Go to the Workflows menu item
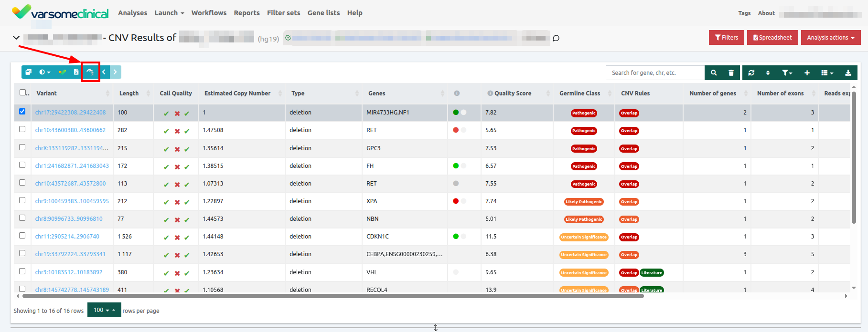This screenshot has height=332, width=868. 209,13
